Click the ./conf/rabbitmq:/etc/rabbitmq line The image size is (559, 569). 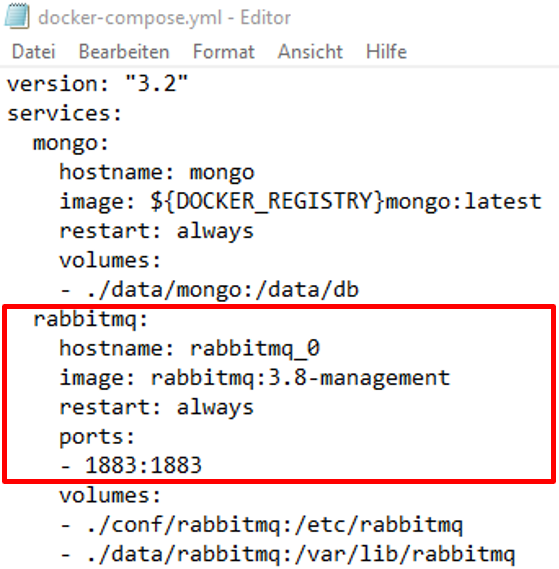pyautogui.click(x=261, y=525)
